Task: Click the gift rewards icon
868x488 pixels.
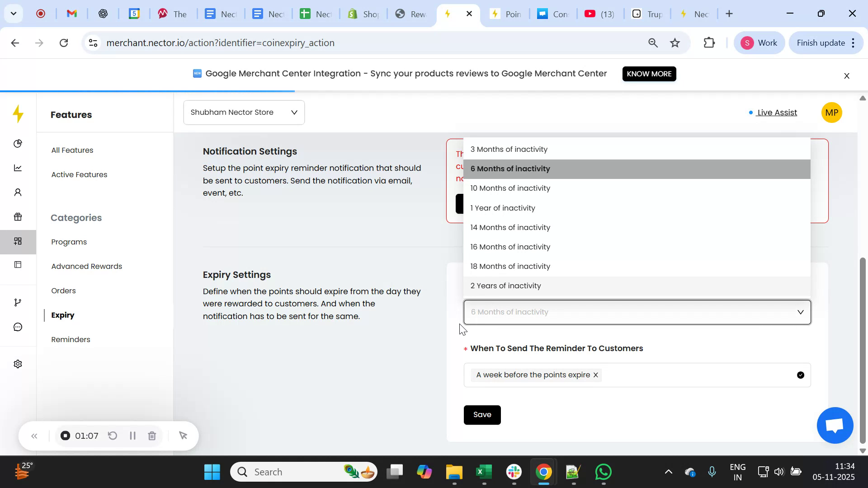Action: (18, 217)
